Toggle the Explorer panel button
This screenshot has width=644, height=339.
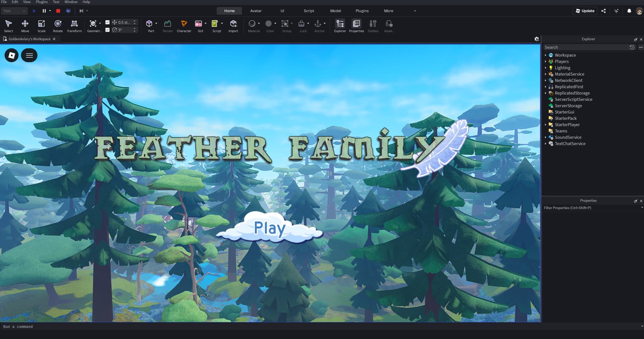(340, 26)
